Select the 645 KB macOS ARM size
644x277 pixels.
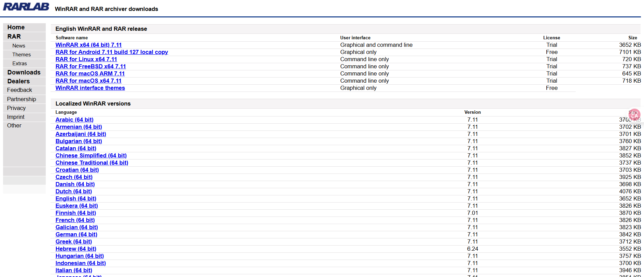click(x=631, y=73)
